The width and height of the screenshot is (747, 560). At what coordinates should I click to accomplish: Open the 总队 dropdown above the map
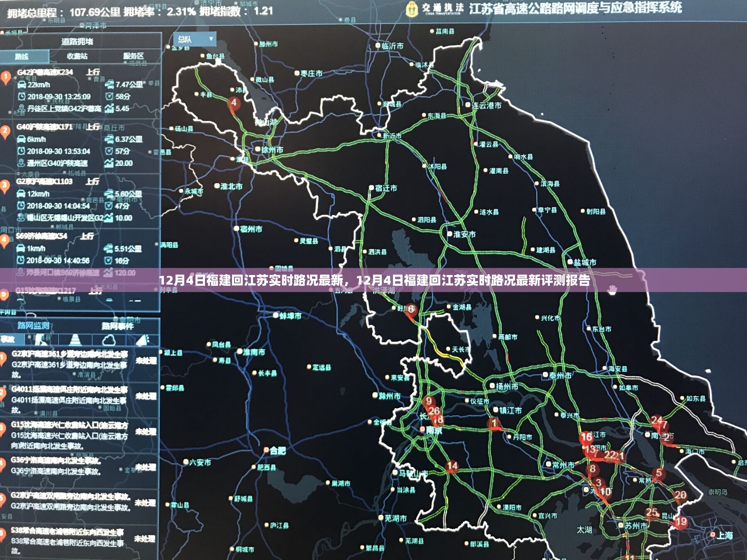click(195, 39)
